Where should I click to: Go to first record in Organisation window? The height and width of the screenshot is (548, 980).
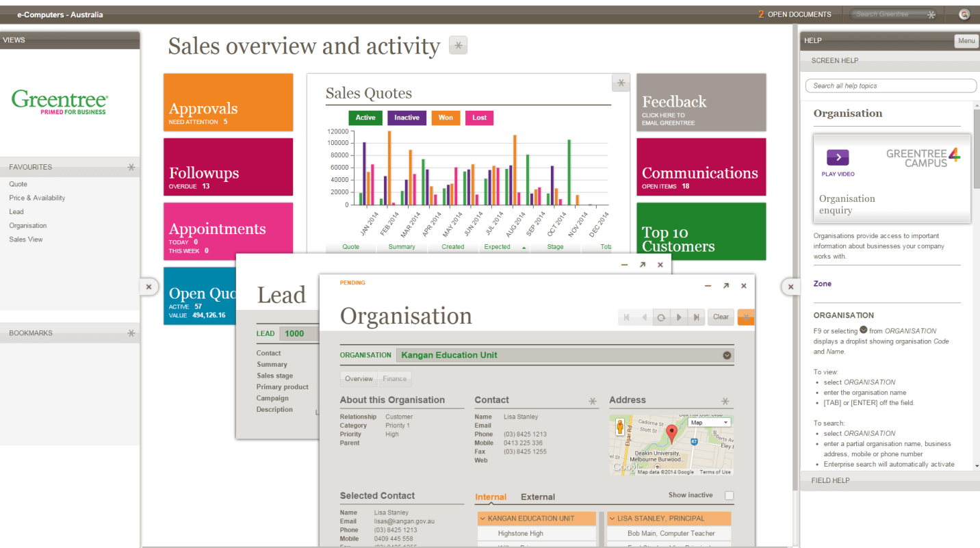click(626, 317)
